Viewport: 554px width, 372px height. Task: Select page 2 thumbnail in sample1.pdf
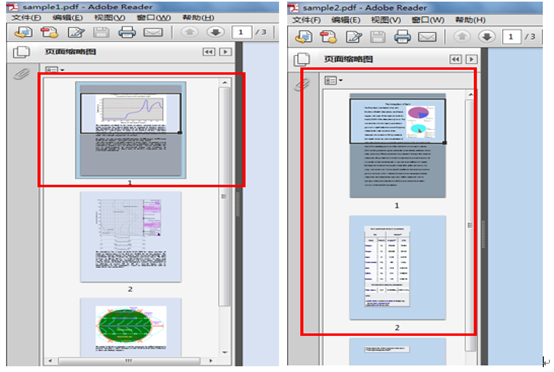131,237
